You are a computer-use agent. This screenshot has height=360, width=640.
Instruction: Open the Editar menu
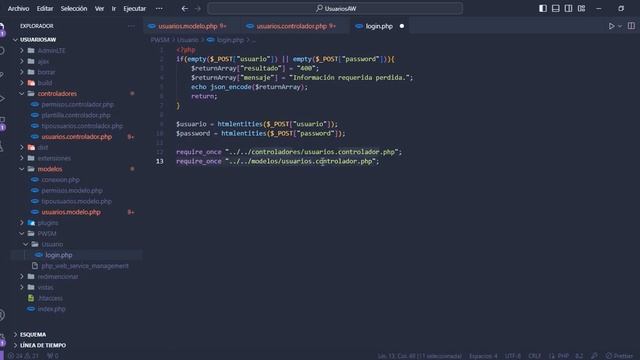pos(44,8)
